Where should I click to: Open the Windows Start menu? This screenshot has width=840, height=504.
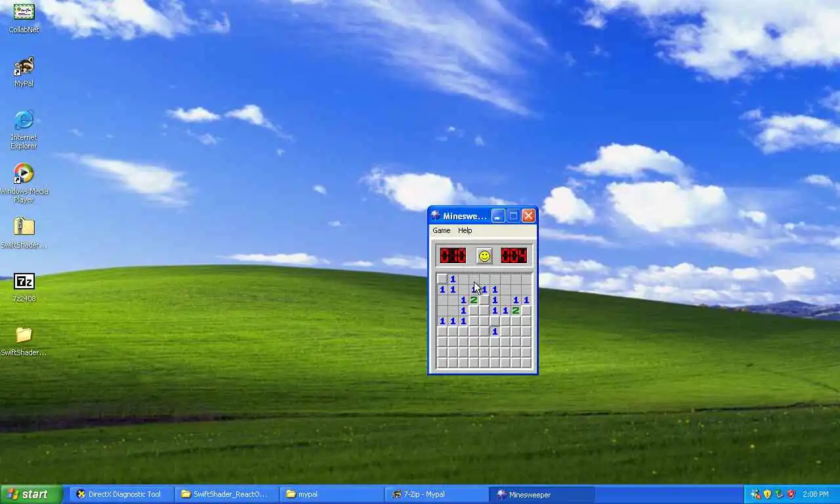(31, 494)
